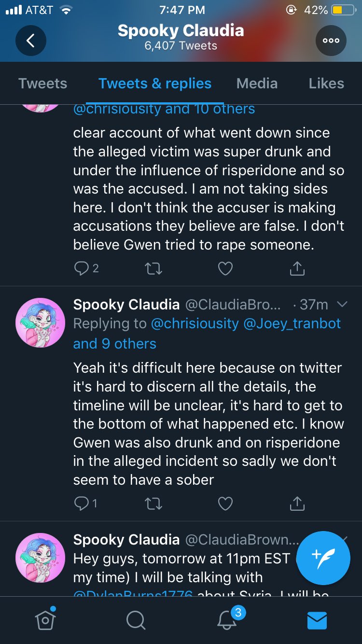
Task: Expand the 37m tweet's dropdown chevron
Action: pyautogui.click(x=342, y=304)
